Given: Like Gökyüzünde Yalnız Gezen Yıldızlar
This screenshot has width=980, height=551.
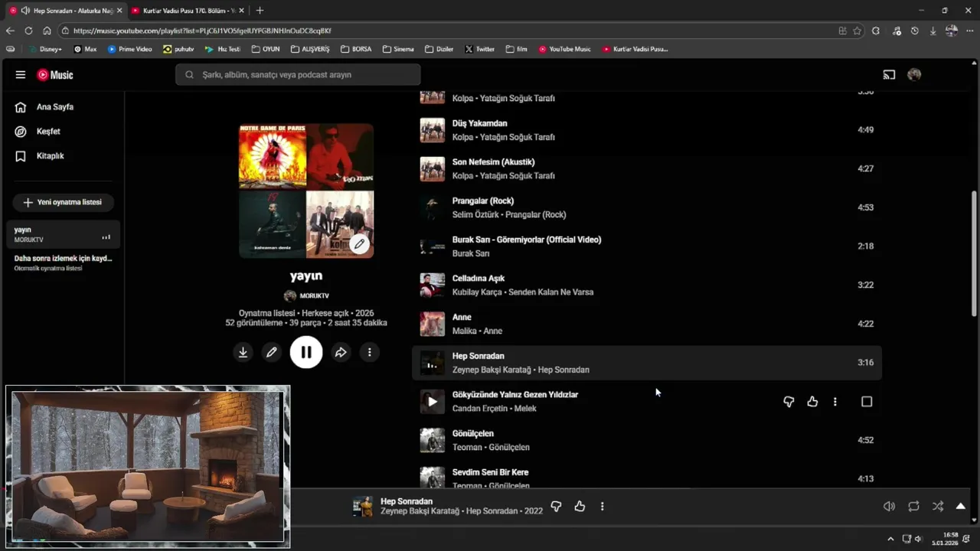Looking at the screenshot, I should [x=812, y=402].
